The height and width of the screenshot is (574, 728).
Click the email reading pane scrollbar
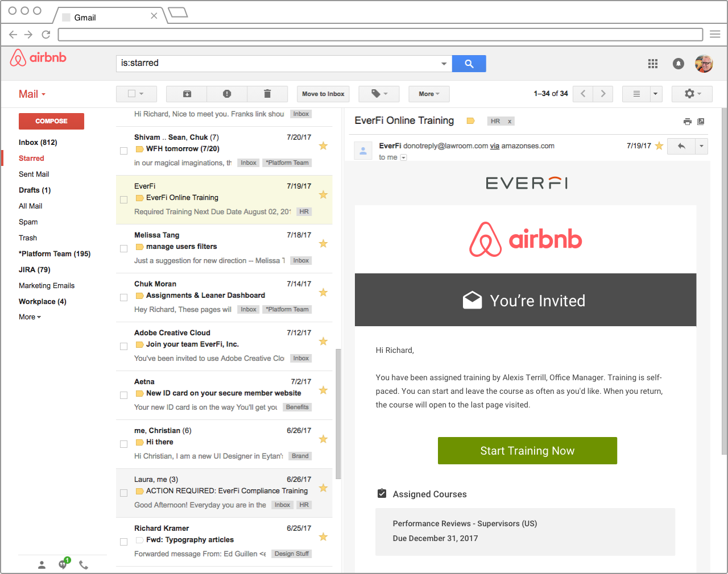click(724, 281)
